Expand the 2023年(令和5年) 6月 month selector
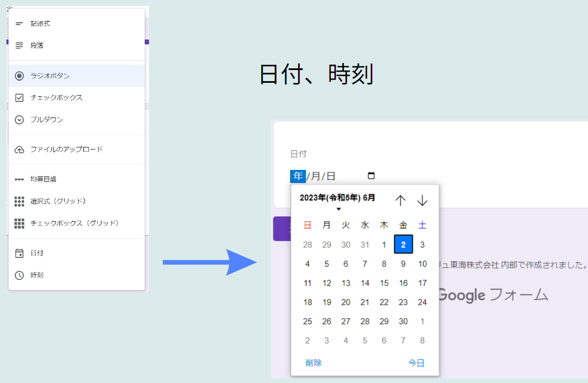 click(x=338, y=201)
